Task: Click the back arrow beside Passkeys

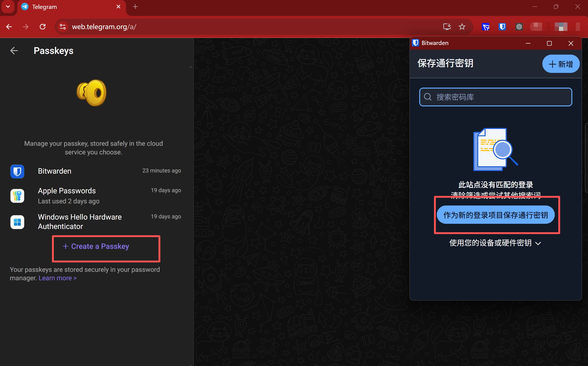Action: (x=14, y=51)
